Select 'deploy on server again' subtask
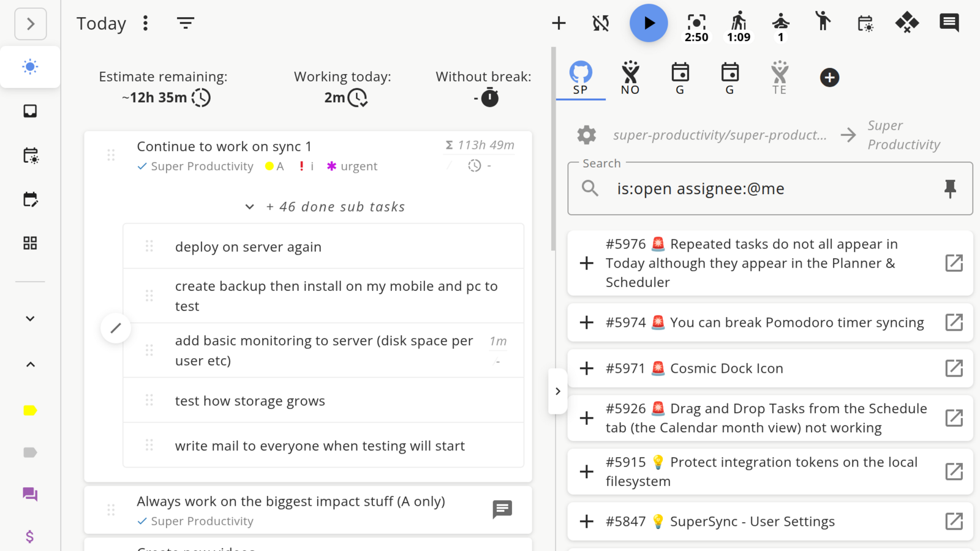This screenshot has height=551, width=980. click(323, 247)
